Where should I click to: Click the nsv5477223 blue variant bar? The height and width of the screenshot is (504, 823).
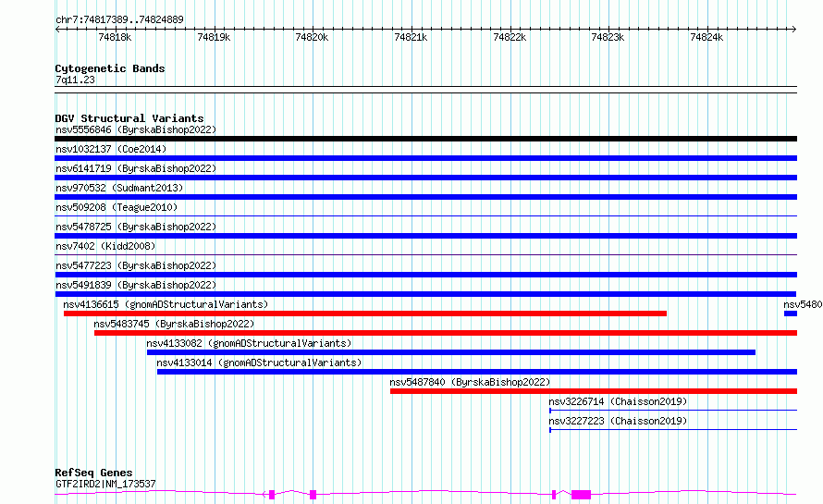(x=425, y=275)
